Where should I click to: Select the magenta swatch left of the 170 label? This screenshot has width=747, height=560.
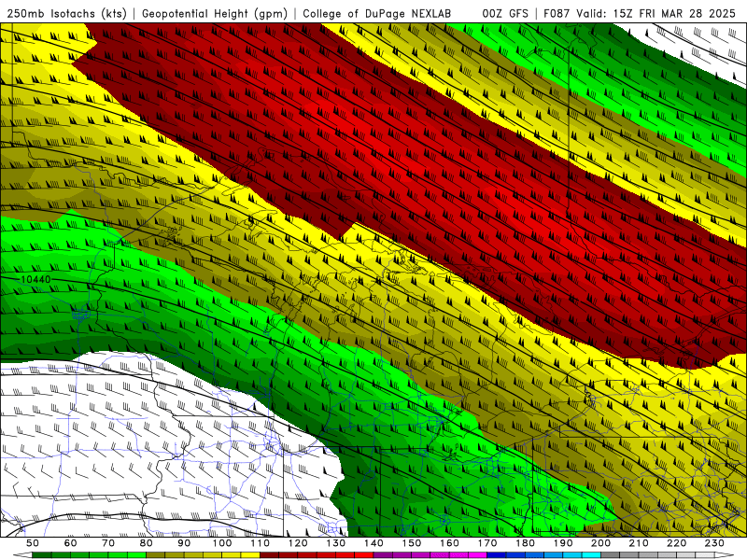[478, 555]
